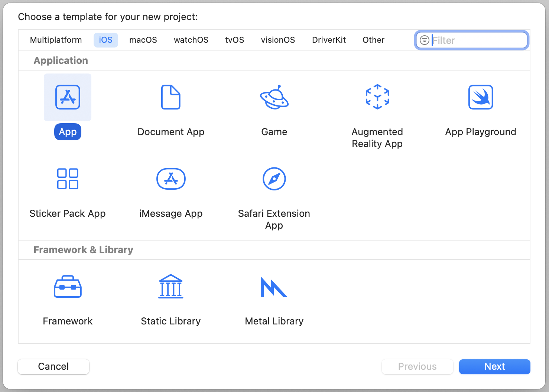Select the App template icon
The height and width of the screenshot is (392, 549).
tap(68, 97)
